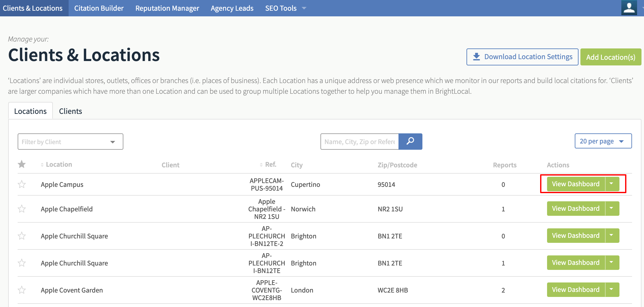Expand actions arrow for Apple Chapelfield
The width and height of the screenshot is (644, 307).
[x=612, y=208]
